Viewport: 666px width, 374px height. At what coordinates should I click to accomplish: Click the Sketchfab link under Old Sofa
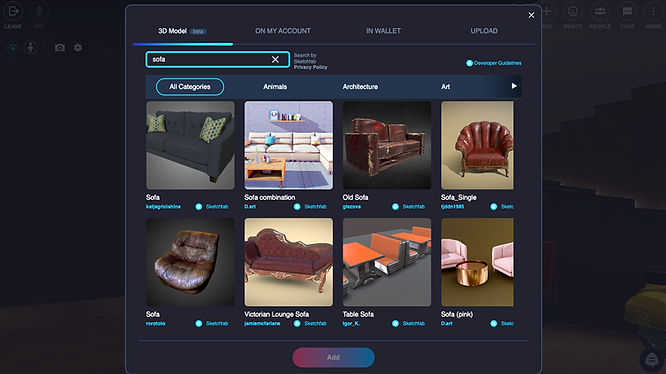(414, 207)
